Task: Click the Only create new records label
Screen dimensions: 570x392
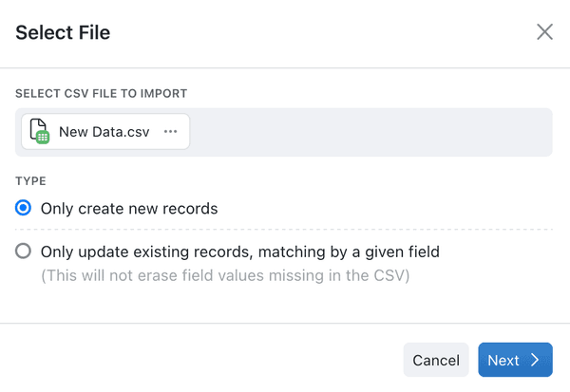Action: (x=129, y=209)
